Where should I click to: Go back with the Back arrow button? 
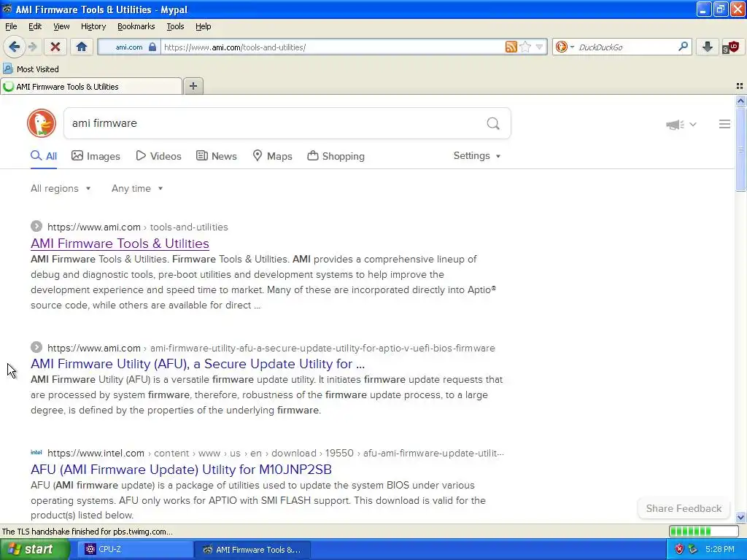click(15, 47)
